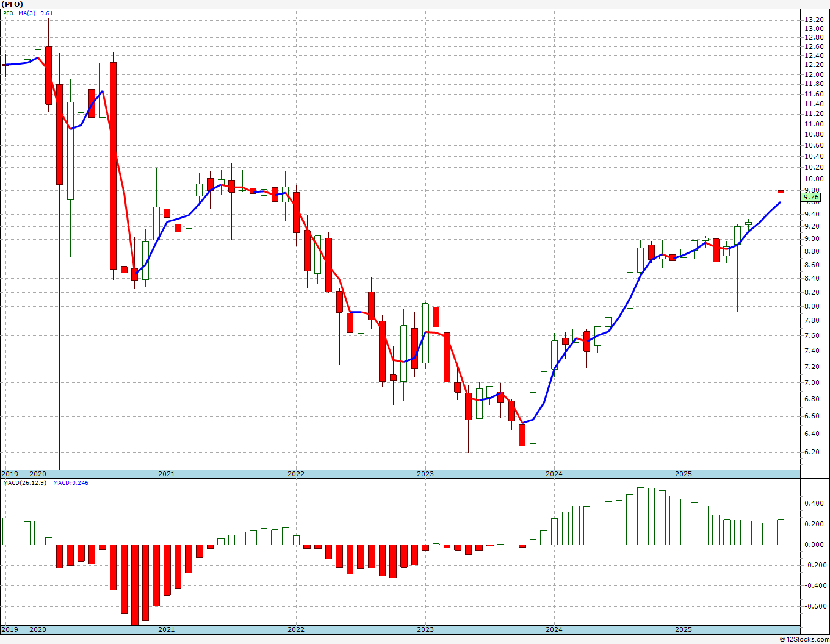Viewport: 830px width, 644px height.
Task: Click 2019 on the price chart time axis
Action: [x=9, y=474]
